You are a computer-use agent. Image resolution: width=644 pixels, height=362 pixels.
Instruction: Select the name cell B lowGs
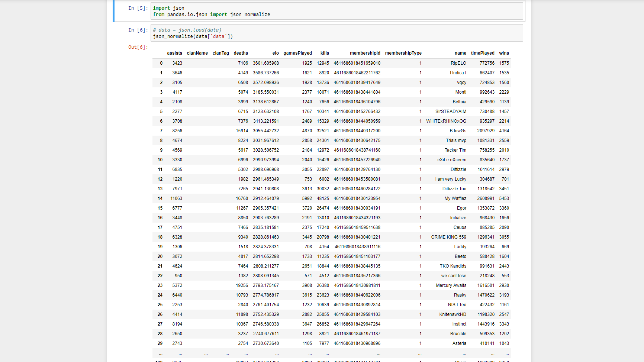coord(458,131)
